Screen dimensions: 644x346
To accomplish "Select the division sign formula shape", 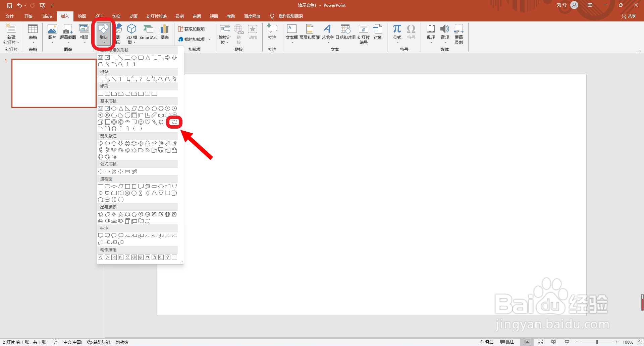I will point(121,171).
